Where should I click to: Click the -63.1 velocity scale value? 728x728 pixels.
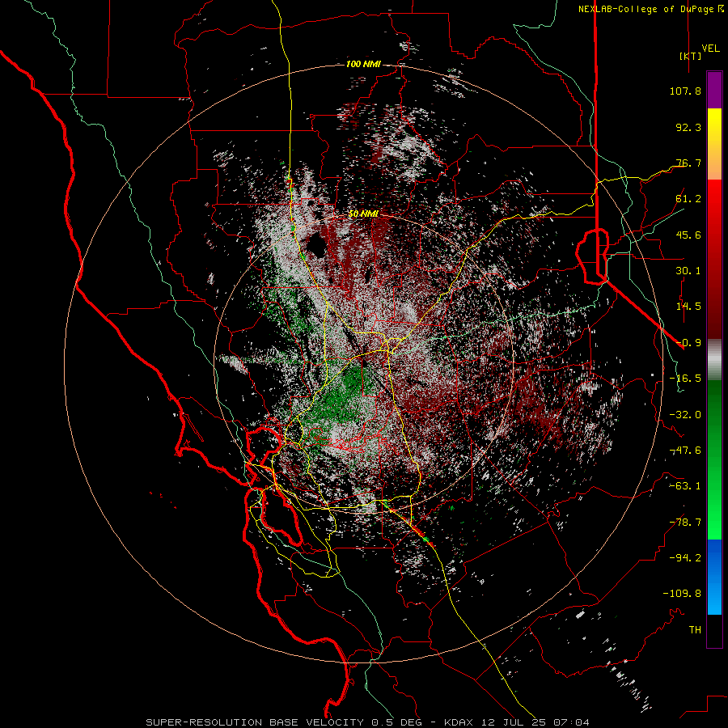coord(685,486)
